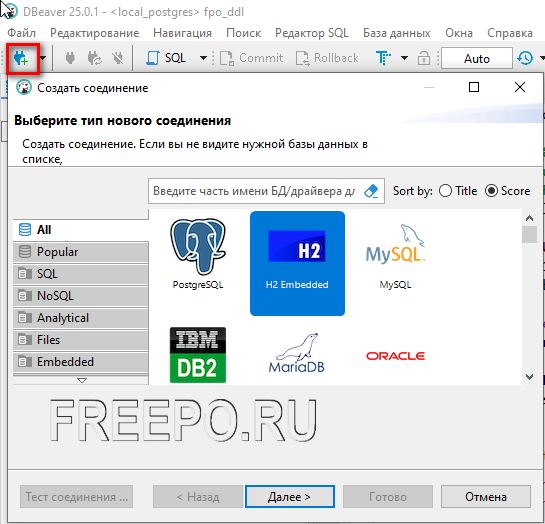Select Sort by Title radio button
The image size is (545, 524).
tap(445, 191)
